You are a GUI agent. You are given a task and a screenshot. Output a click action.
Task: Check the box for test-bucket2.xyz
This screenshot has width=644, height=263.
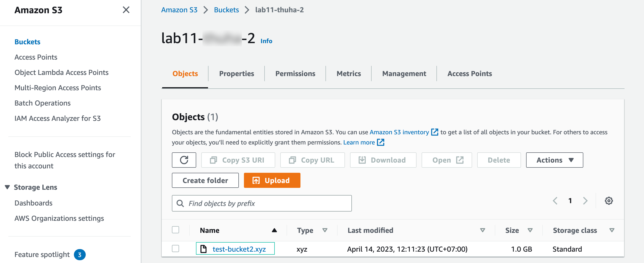tap(176, 249)
